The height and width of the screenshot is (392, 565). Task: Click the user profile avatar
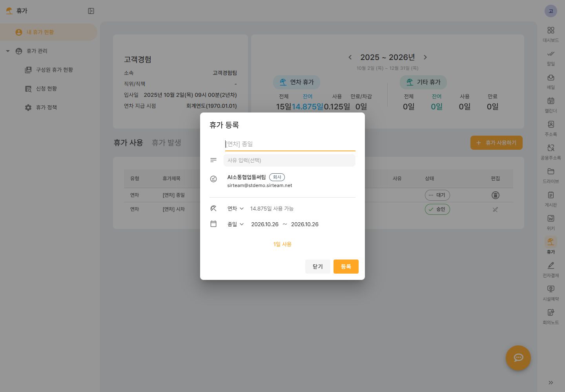[x=551, y=11]
